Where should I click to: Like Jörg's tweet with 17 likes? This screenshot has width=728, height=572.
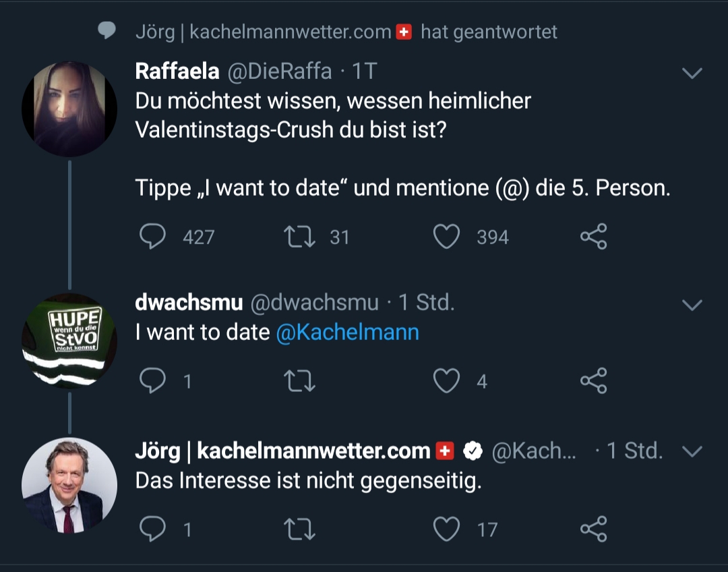446,529
